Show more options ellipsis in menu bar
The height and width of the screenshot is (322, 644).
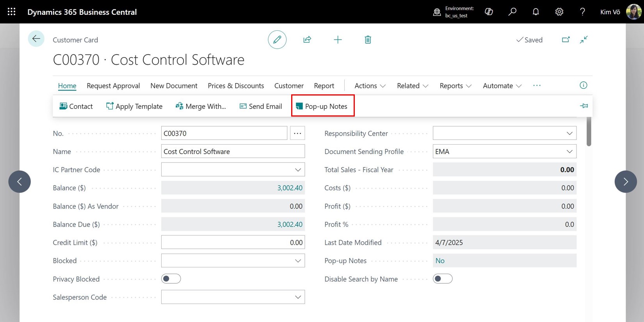click(x=537, y=85)
